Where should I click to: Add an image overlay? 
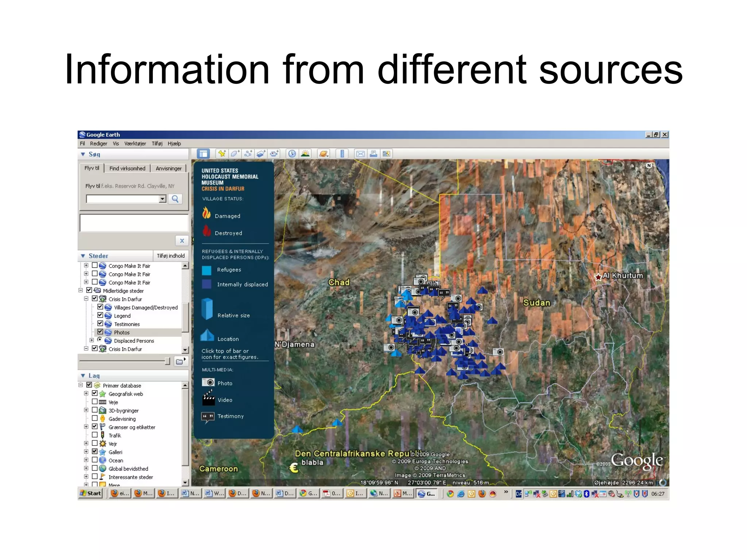261,154
